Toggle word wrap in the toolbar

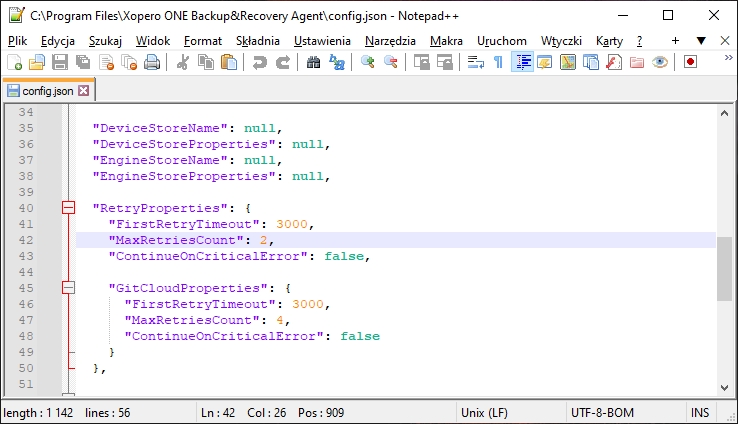476,62
